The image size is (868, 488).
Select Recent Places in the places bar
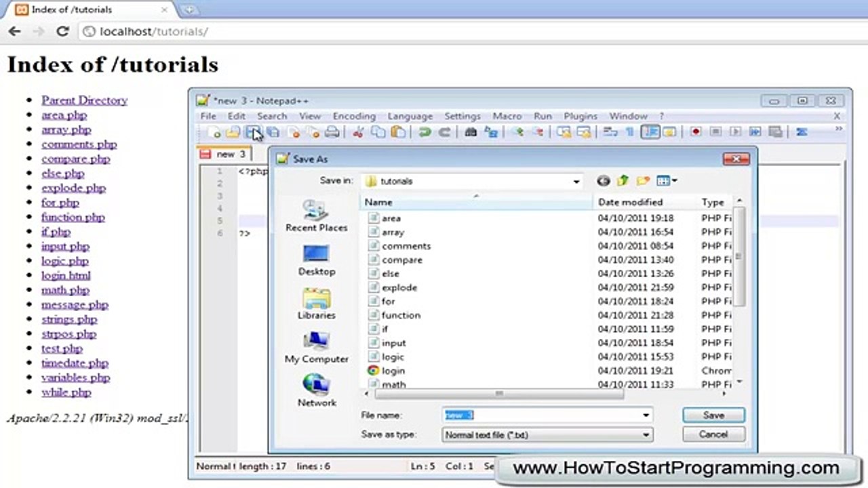(317, 217)
